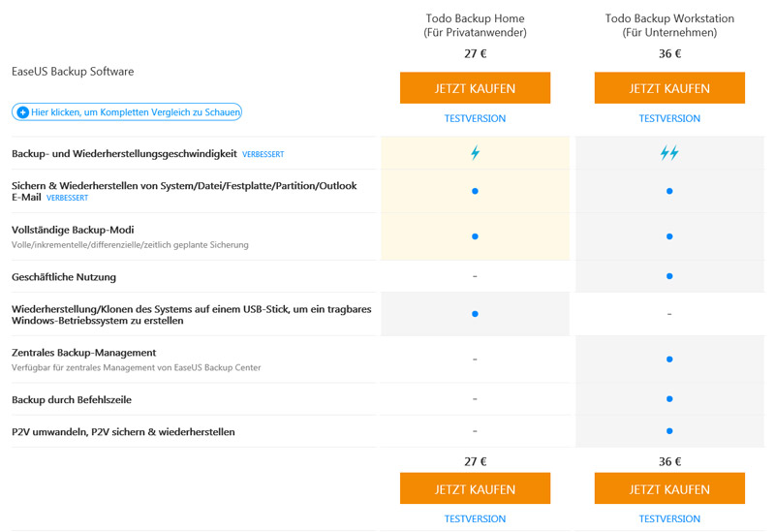Screen dimensions: 775x532
Task: Click the single lightning bolt speed icon
Action: 475,153
